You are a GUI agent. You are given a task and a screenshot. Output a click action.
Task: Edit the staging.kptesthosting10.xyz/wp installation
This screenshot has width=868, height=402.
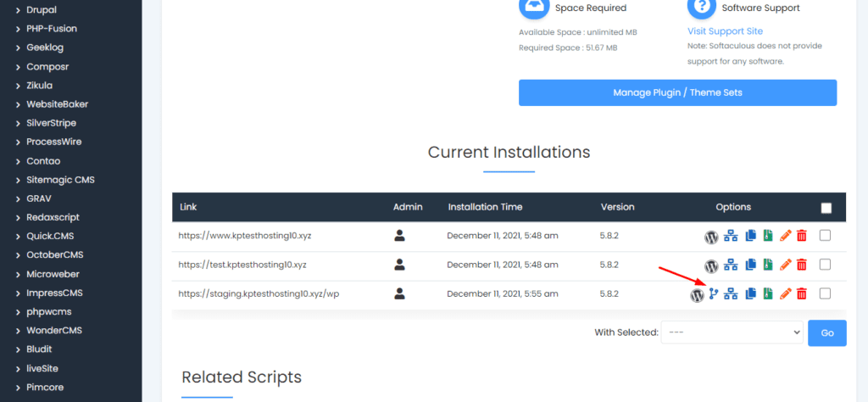785,294
